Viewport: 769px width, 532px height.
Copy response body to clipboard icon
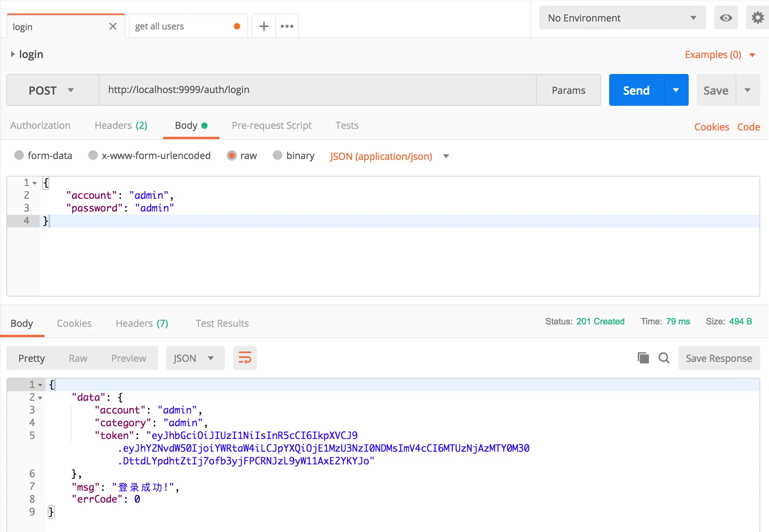point(643,358)
